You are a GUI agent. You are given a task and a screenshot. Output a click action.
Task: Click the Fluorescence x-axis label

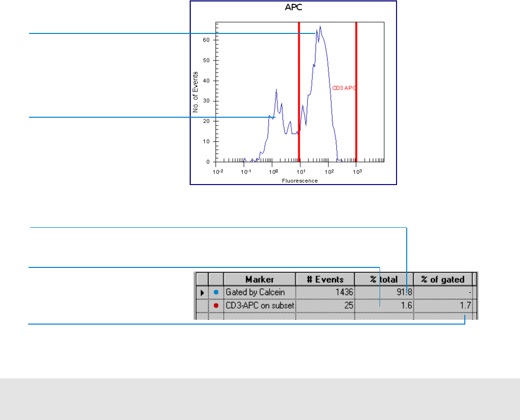[300, 181]
